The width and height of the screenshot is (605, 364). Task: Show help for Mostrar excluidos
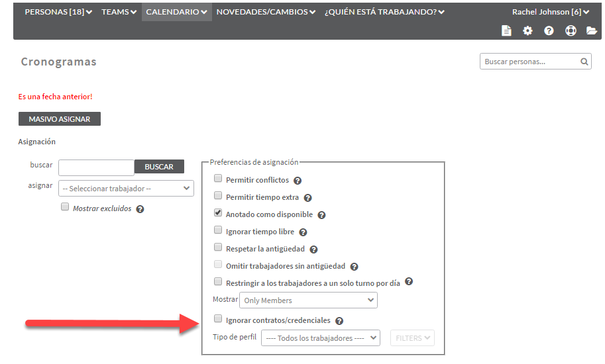pos(140,209)
